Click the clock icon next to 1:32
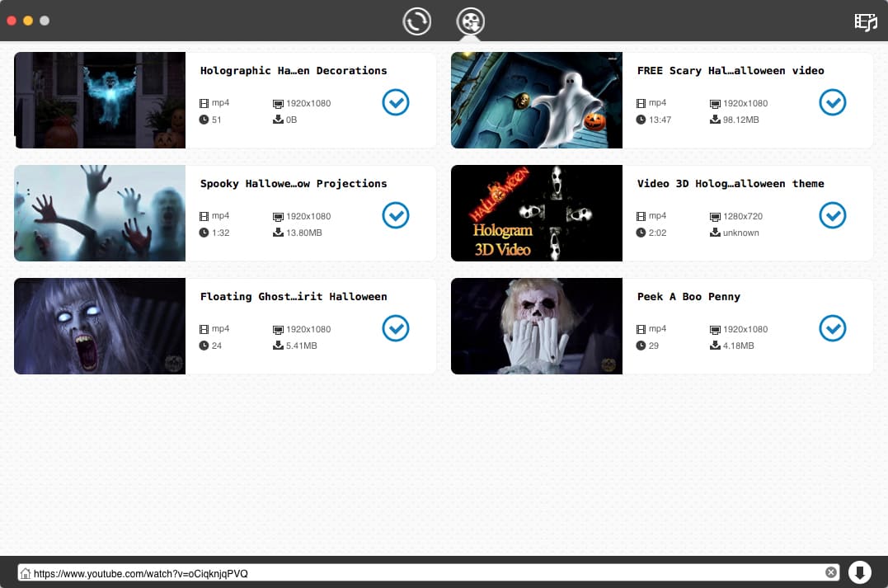The image size is (888, 588). coord(204,233)
